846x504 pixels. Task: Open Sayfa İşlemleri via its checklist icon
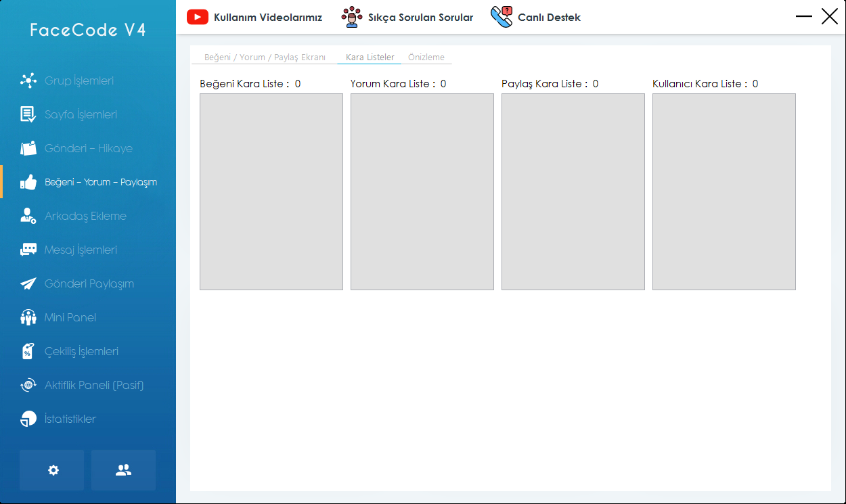pos(28,114)
